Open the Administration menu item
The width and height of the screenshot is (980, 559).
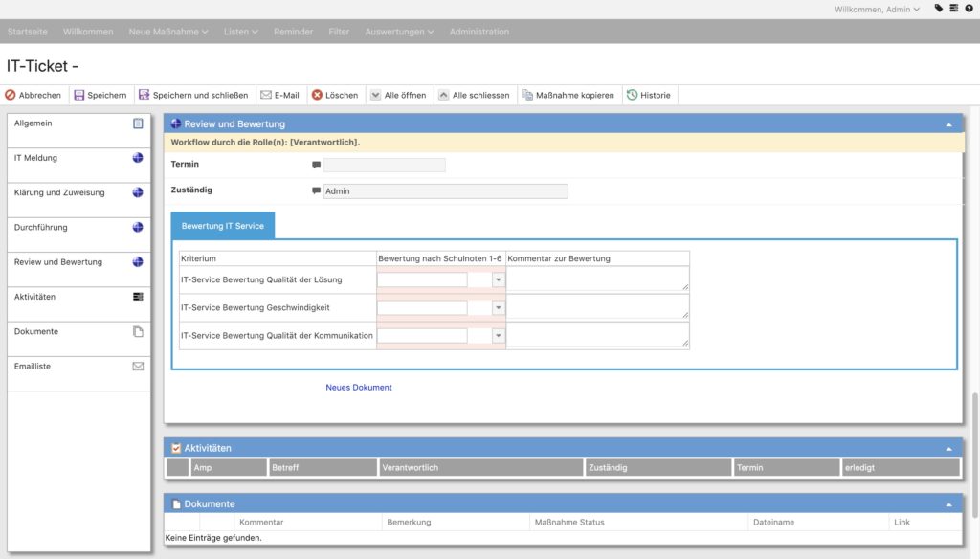click(479, 32)
